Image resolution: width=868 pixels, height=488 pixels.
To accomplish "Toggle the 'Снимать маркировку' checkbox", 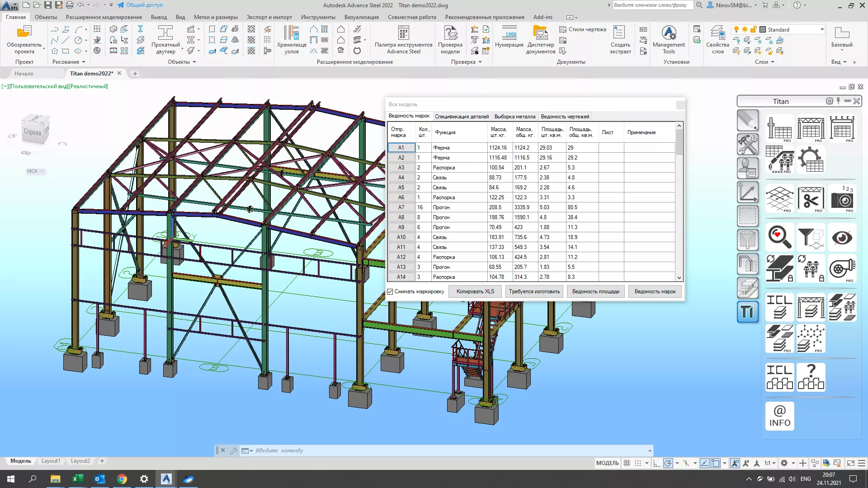I will click(390, 291).
